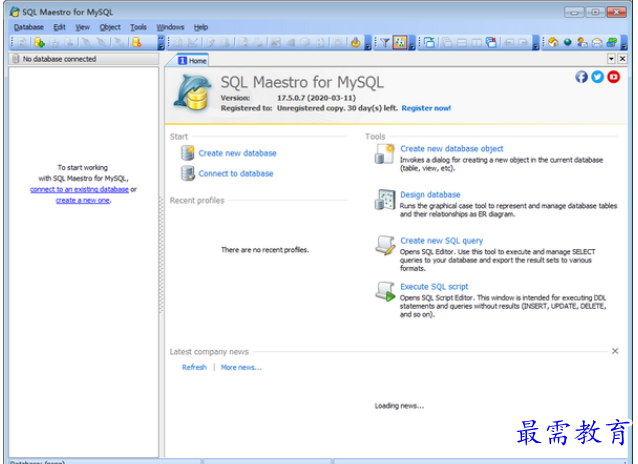
Task: Open the Database menu
Action: (x=28, y=27)
